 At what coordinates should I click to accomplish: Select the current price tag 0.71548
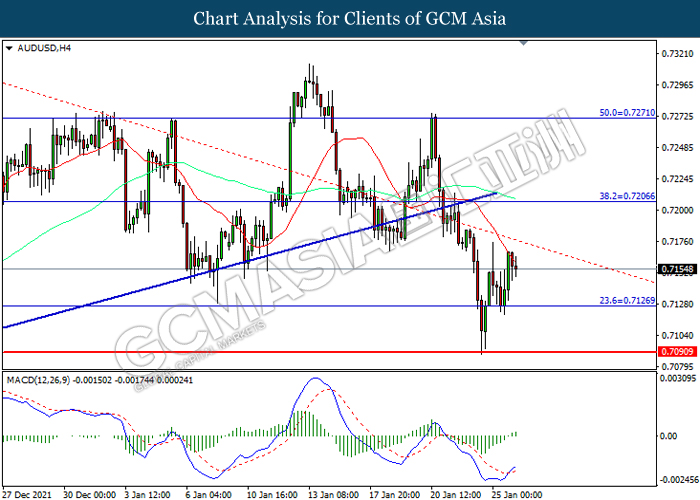tap(677, 269)
